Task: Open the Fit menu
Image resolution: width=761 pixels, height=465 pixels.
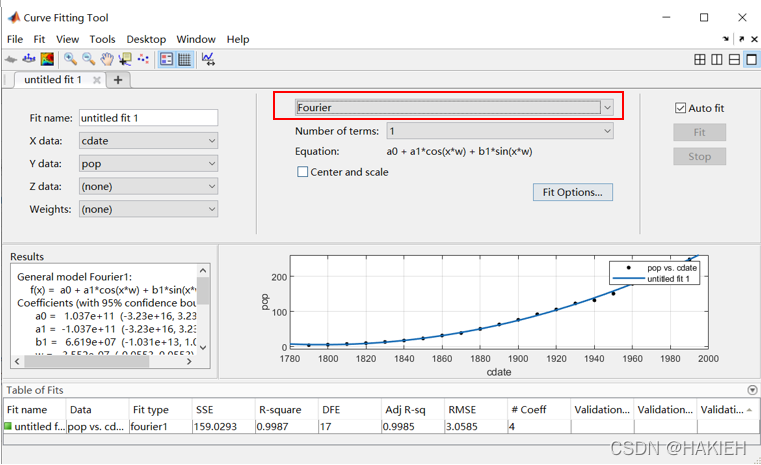Action: point(39,39)
